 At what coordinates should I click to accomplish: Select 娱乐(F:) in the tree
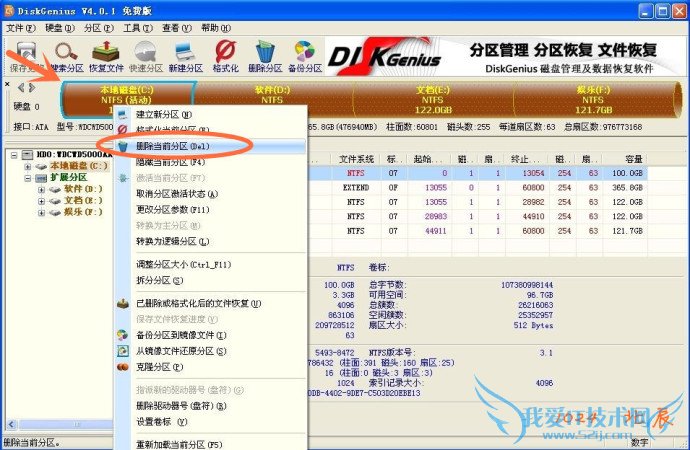83,212
